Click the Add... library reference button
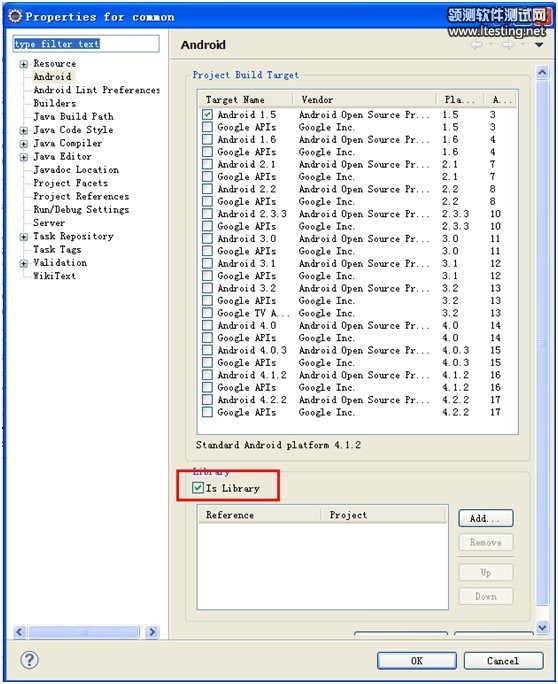The image size is (558, 684). coord(485,518)
